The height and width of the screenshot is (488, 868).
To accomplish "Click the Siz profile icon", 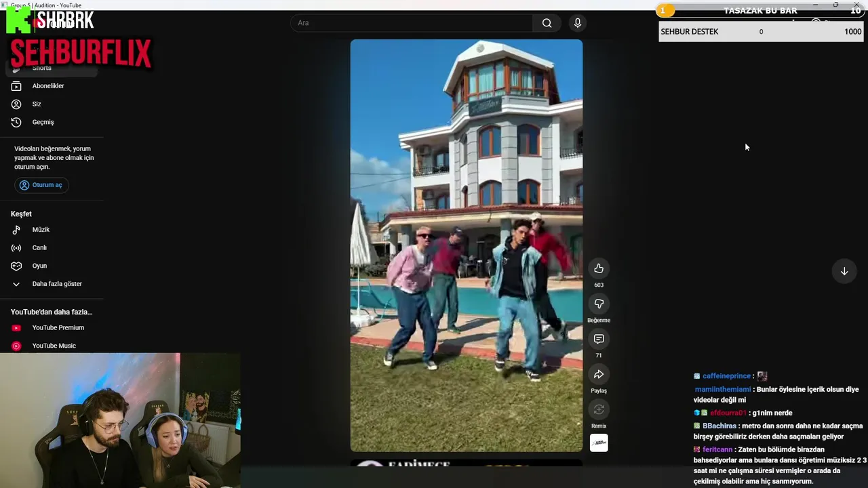I will tap(16, 104).
